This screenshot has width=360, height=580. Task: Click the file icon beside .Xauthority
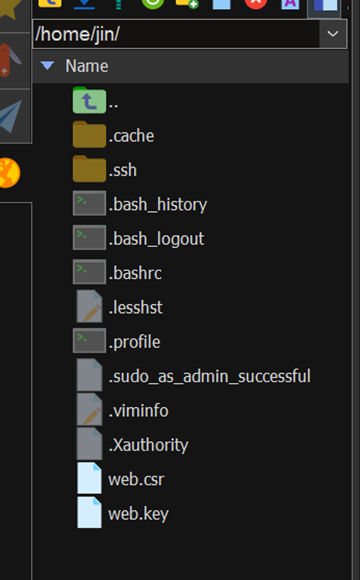coord(89,444)
